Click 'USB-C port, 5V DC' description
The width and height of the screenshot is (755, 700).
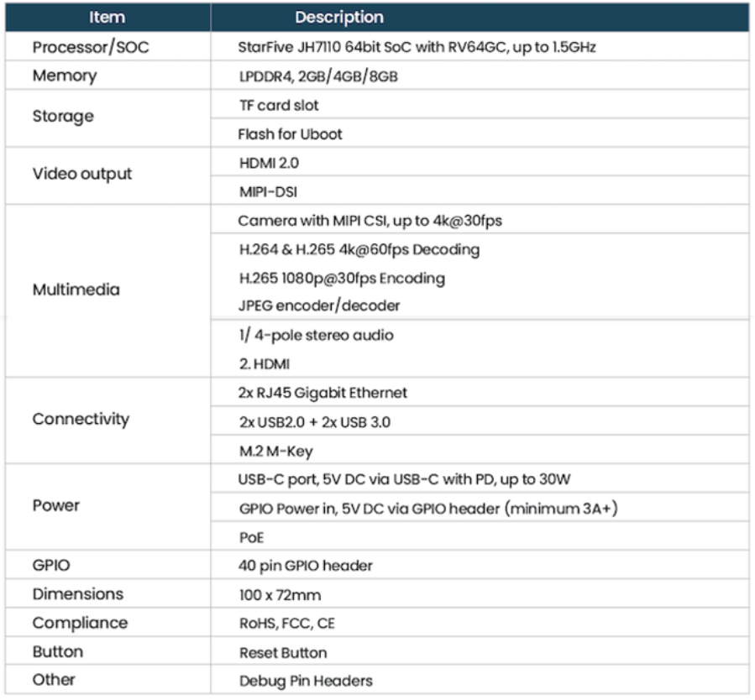404,479
